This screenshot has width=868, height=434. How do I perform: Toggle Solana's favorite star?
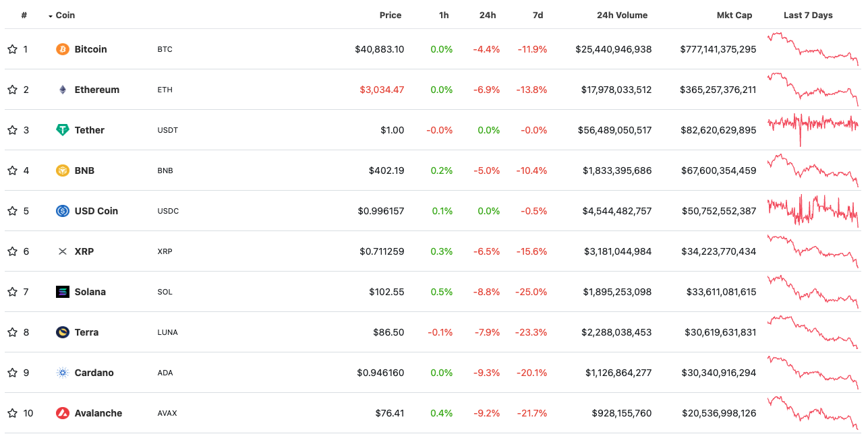(12, 292)
